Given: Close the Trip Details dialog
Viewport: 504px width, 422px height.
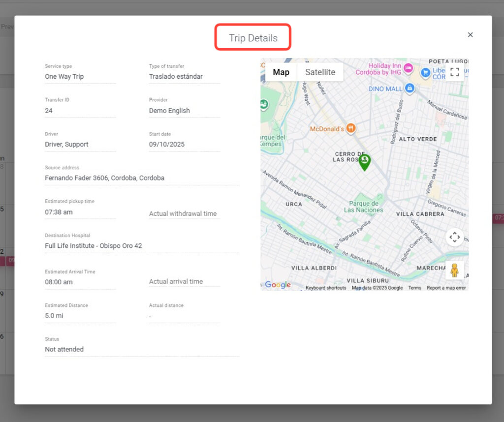Looking at the screenshot, I should click(x=470, y=34).
